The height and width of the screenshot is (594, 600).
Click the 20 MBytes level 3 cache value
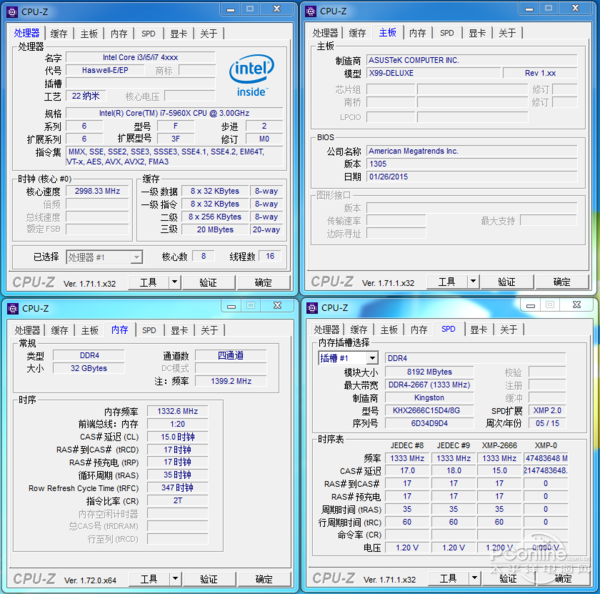(x=215, y=230)
